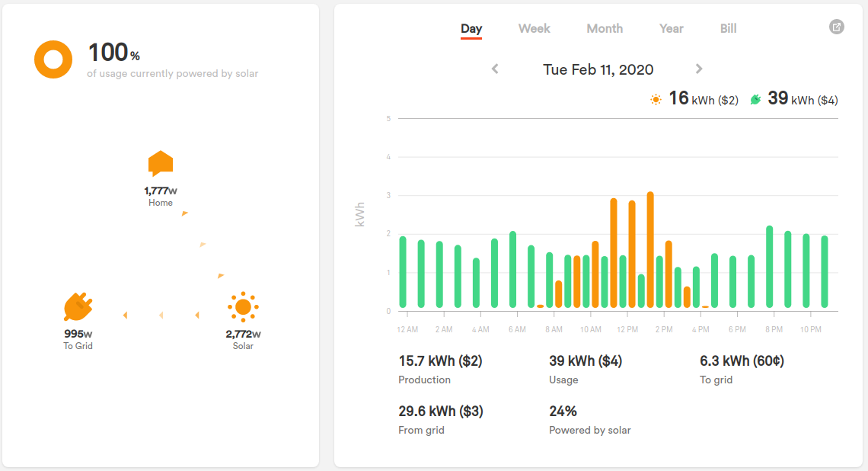Go to previous day with left chevron
868x471 pixels.
coord(495,69)
